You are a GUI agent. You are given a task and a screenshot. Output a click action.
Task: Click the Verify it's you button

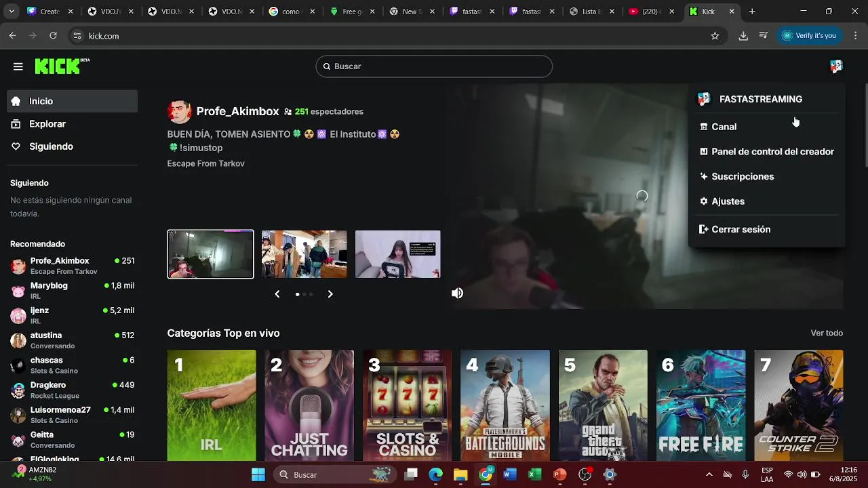[811, 36]
